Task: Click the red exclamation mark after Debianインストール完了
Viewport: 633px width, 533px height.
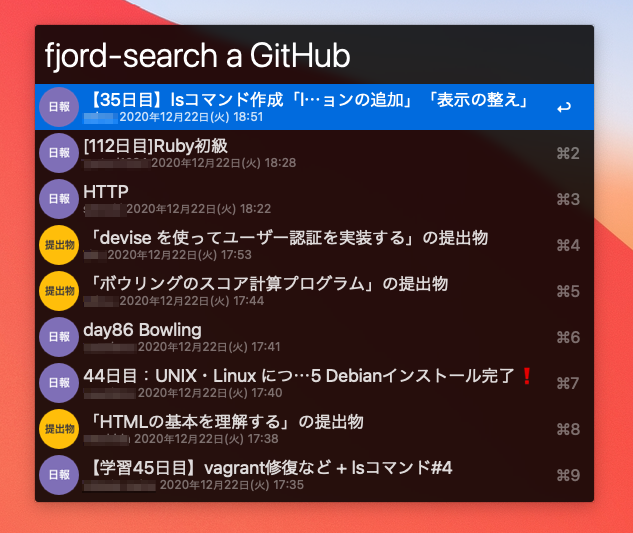Action: coord(526,376)
